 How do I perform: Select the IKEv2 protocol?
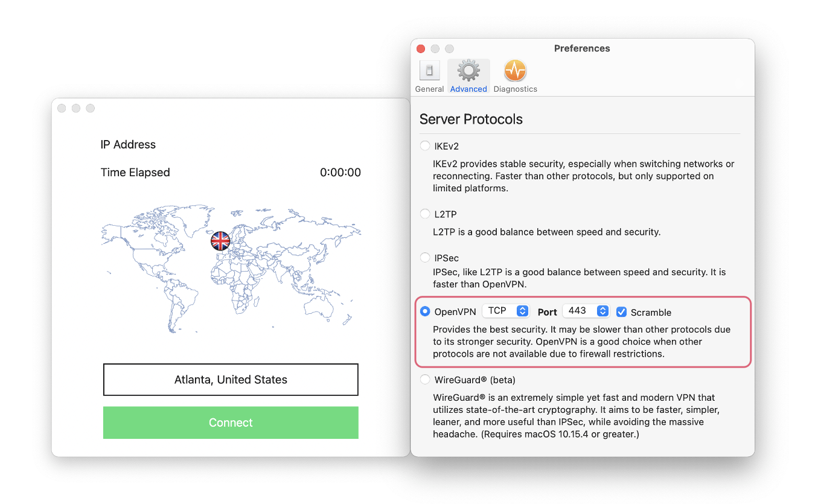[x=424, y=145]
